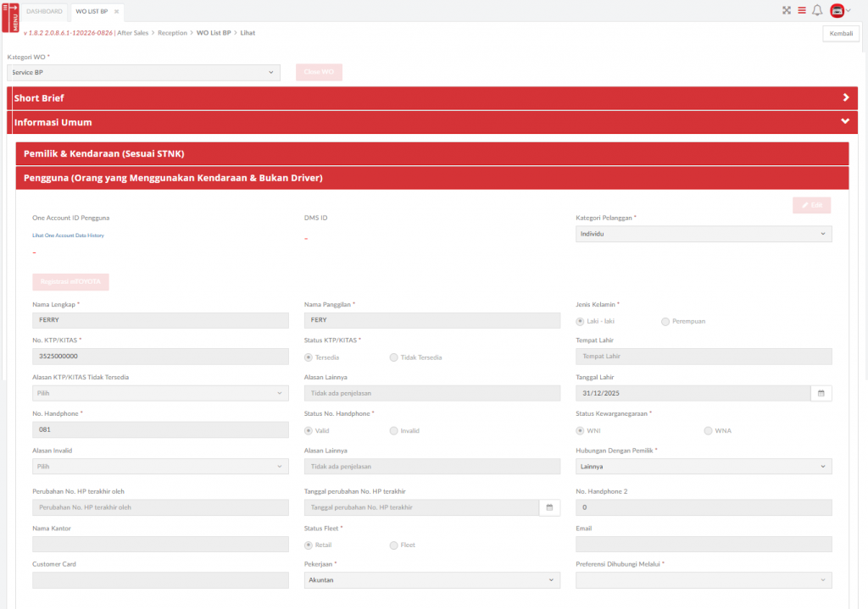This screenshot has width=868, height=609.
Task: Open the red hamburger list icon
Action: click(x=802, y=11)
